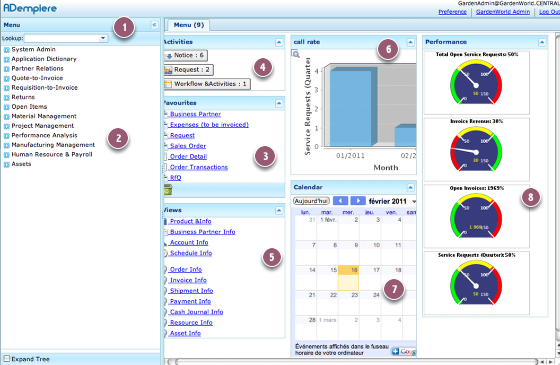560x365 pixels.
Task: Expand the Material Management tree node
Action: click(x=6, y=116)
